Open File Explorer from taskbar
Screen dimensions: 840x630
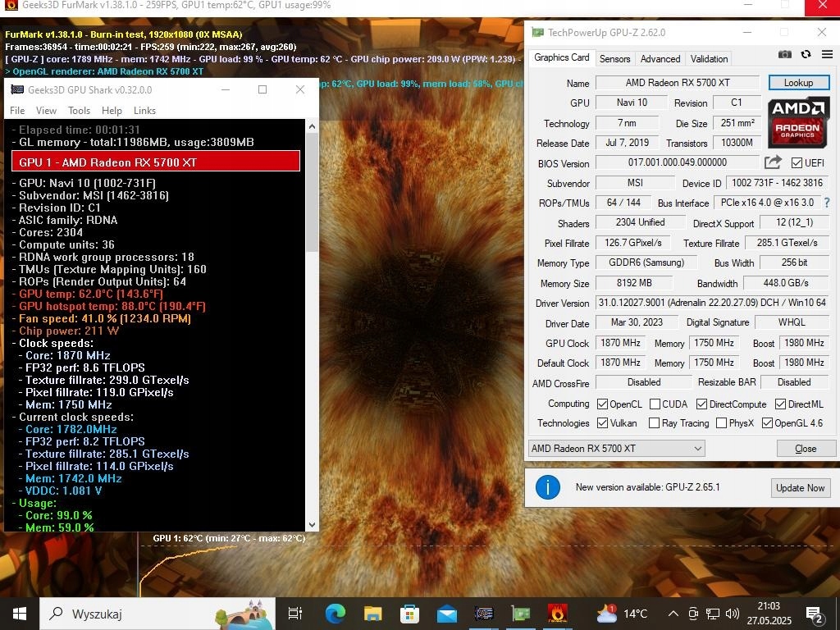373,614
